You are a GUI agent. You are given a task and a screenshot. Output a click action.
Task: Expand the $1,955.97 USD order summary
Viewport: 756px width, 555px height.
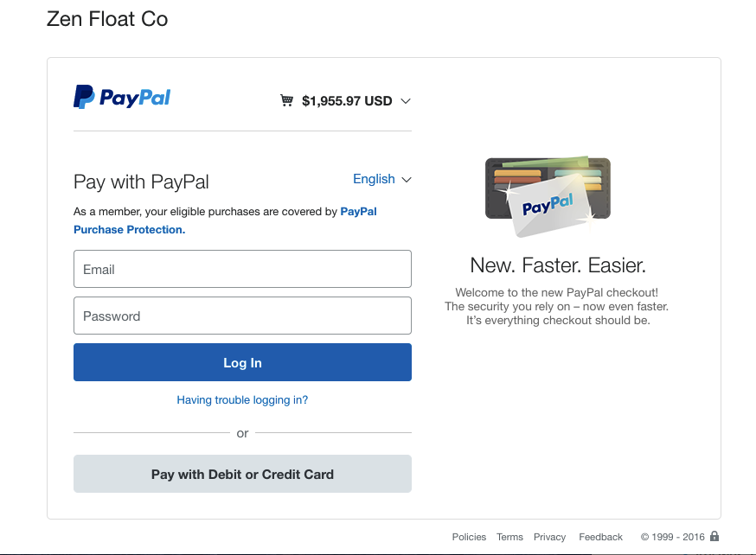pyautogui.click(x=346, y=100)
